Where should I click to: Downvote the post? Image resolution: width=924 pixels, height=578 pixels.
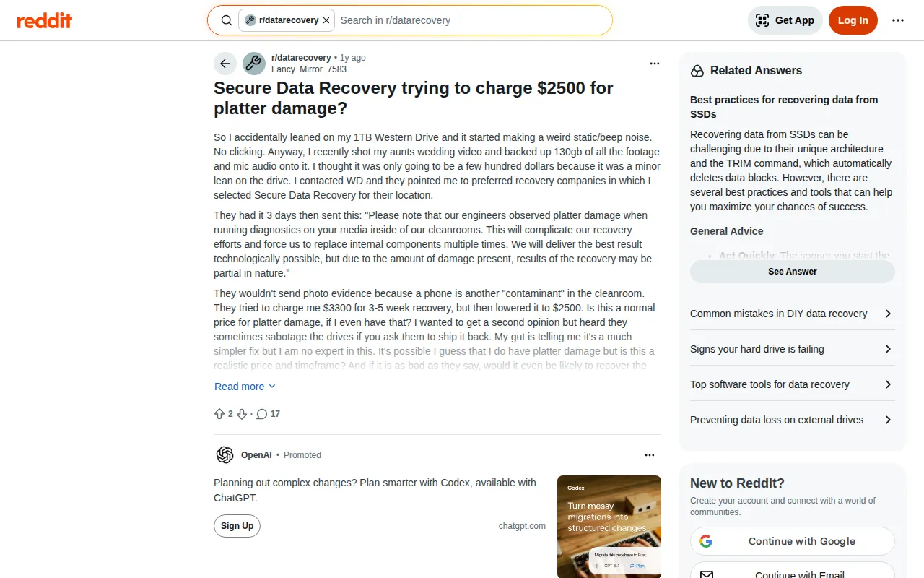(x=242, y=414)
